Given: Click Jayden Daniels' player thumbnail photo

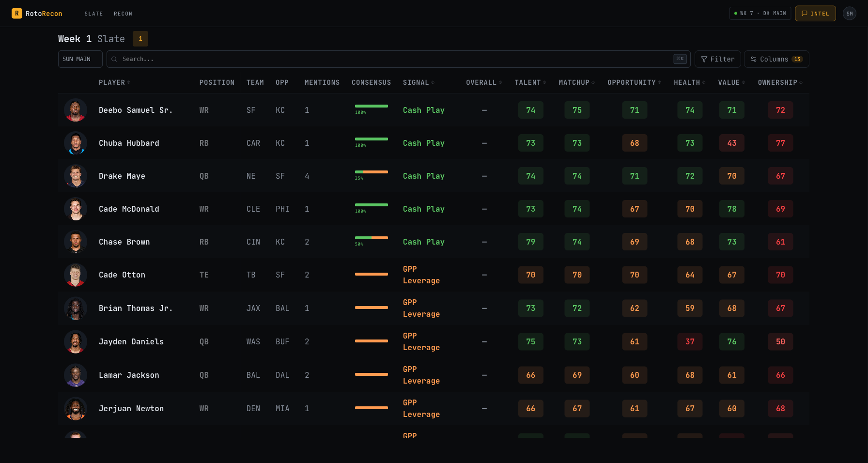Looking at the screenshot, I should [x=76, y=341].
